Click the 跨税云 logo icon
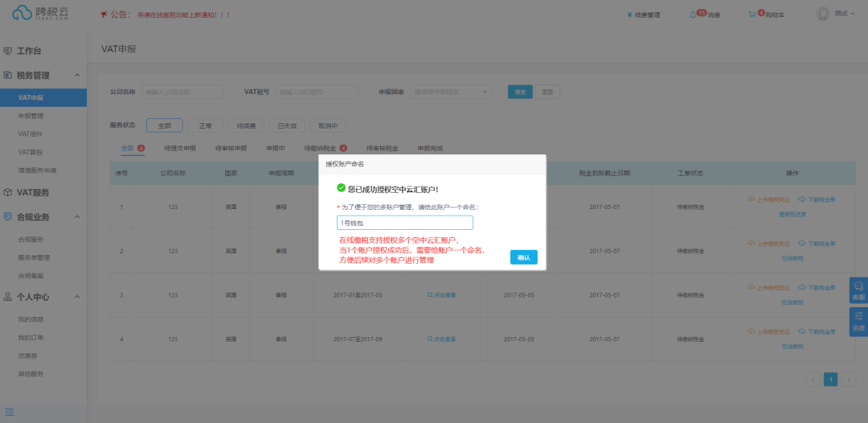This screenshot has height=423, width=868. 23,13
